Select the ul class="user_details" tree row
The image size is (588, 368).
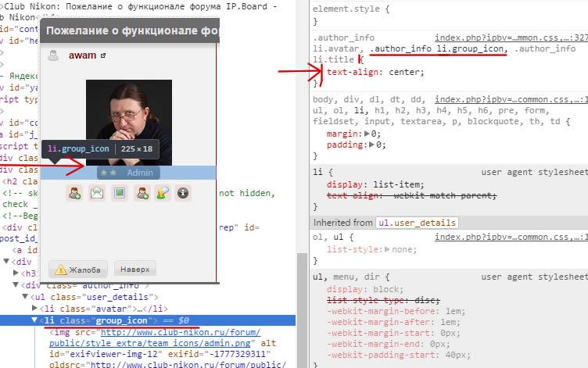(x=95, y=297)
